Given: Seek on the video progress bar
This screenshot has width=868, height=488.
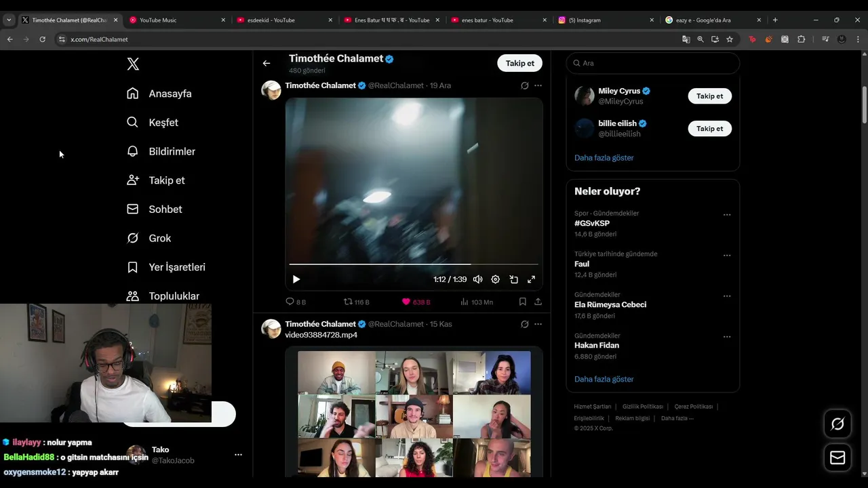Looking at the screenshot, I should point(414,264).
